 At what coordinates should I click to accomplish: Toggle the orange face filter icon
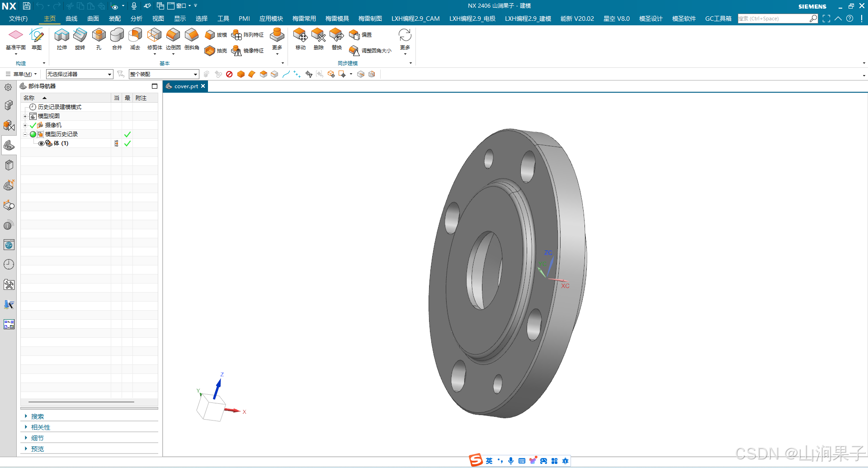[252, 74]
